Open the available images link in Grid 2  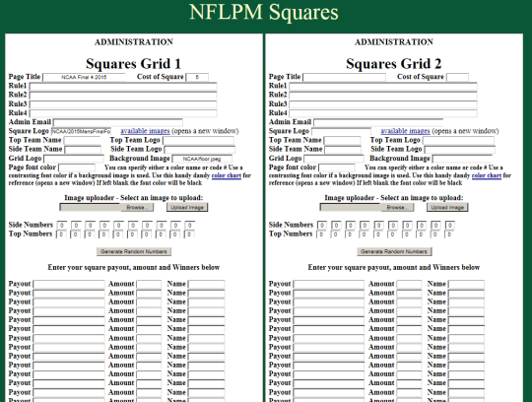coord(406,131)
